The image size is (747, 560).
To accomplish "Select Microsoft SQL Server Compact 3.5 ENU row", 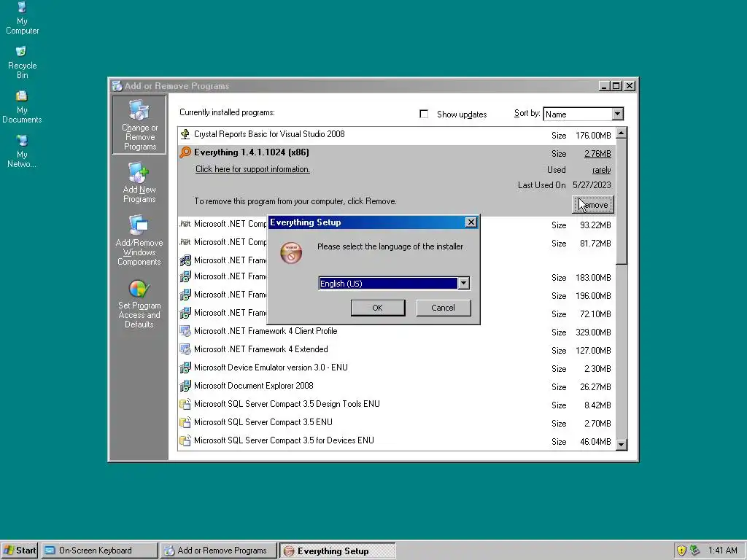I will (x=396, y=422).
